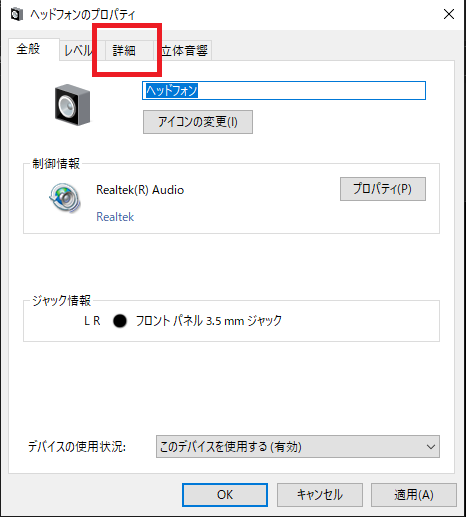Click the 適用(A) button
This screenshot has height=517, width=466.
click(x=414, y=495)
